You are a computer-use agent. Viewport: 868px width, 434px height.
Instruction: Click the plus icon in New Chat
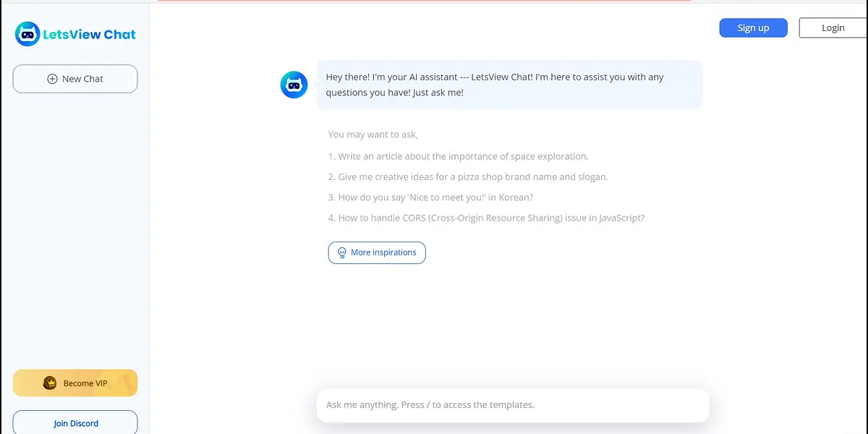click(52, 79)
